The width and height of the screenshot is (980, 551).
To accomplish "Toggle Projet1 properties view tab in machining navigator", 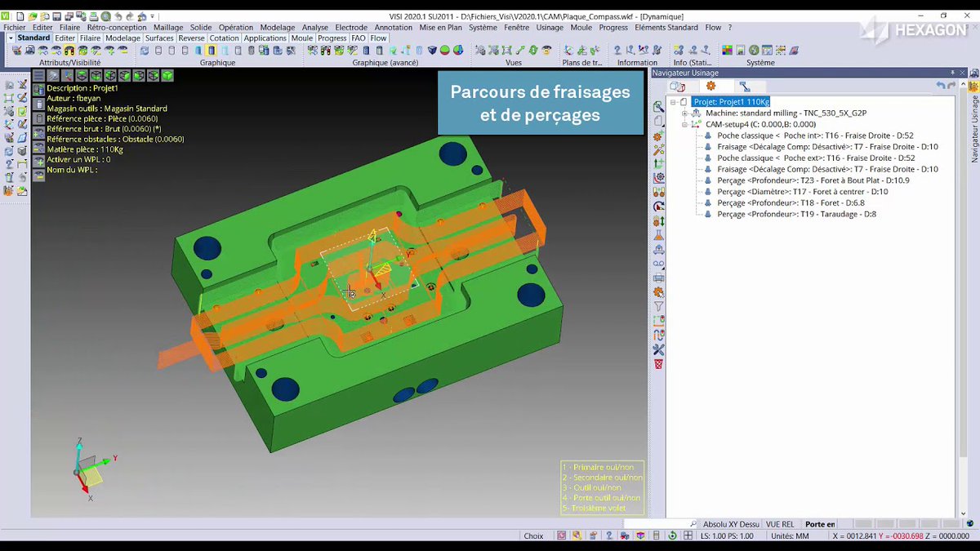I will pyautogui.click(x=677, y=86).
